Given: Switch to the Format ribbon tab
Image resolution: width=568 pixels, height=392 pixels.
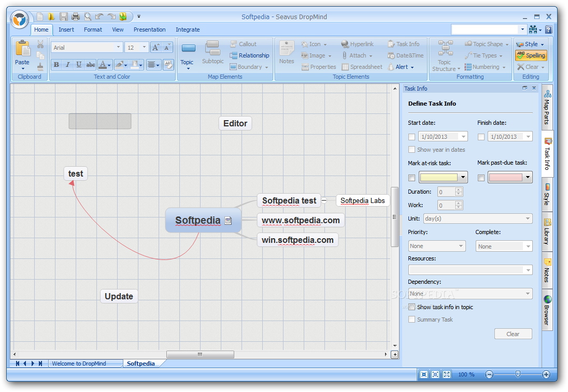Looking at the screenshot, I should [93, 30].
